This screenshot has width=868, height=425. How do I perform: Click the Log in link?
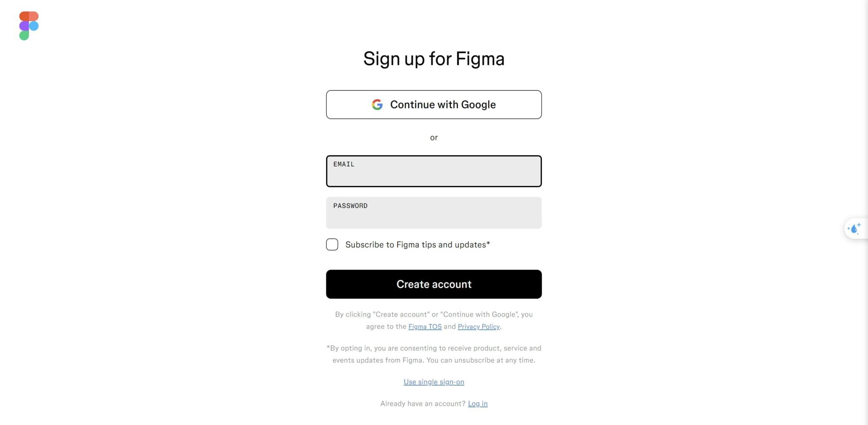pyautogui.click(x=478, y=403)
